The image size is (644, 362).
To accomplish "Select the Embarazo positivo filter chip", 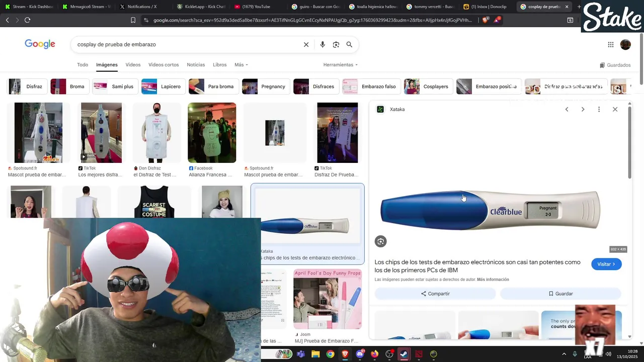I will click(x=489, y=86).
